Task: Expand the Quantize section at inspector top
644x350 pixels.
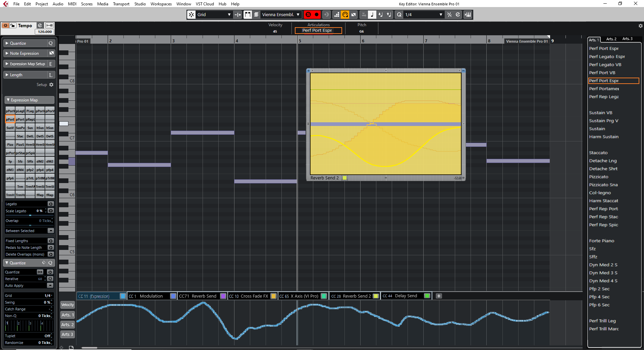Action: pos(25,43)
